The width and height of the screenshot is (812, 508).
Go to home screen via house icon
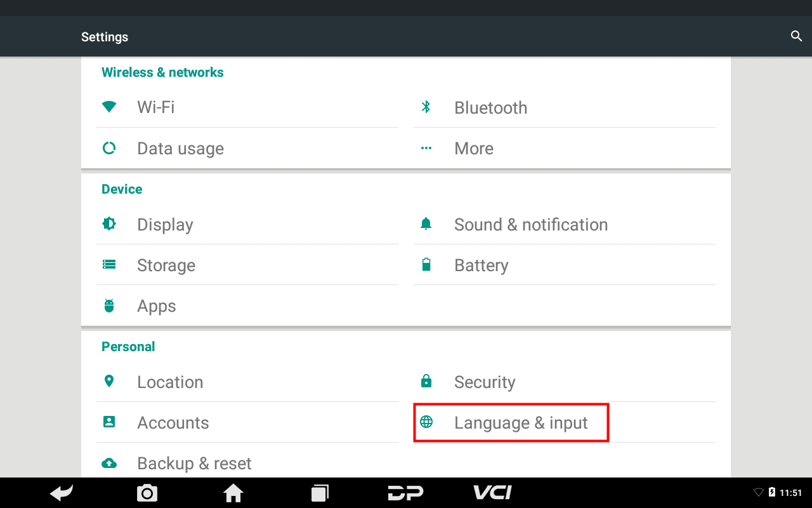pos(233,493)
